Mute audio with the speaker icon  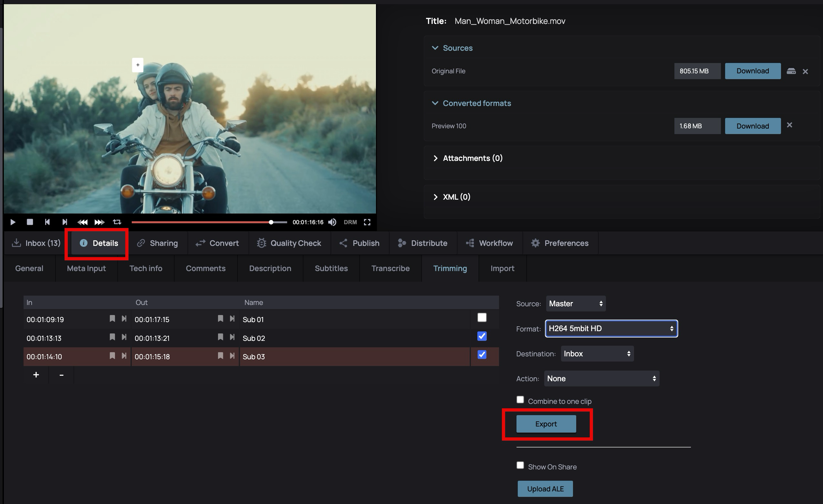[332, 222]
